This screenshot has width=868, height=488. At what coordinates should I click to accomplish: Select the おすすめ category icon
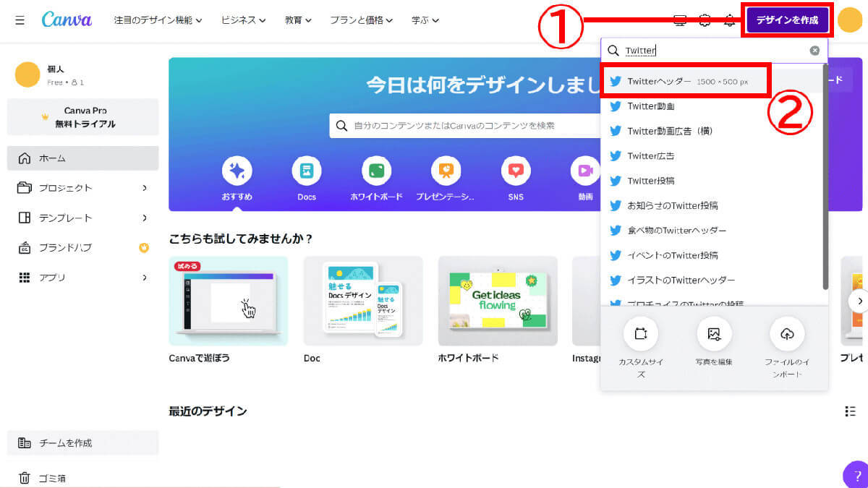coord(237,171)
